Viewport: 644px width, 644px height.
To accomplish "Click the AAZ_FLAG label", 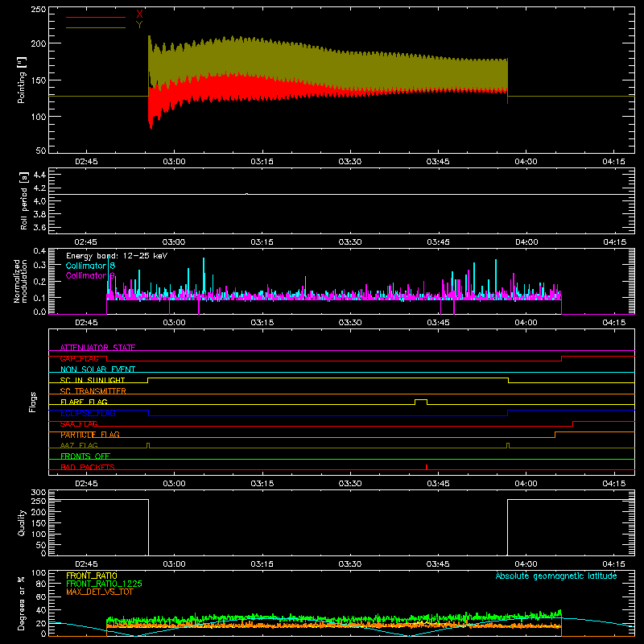I will point(79,445).
